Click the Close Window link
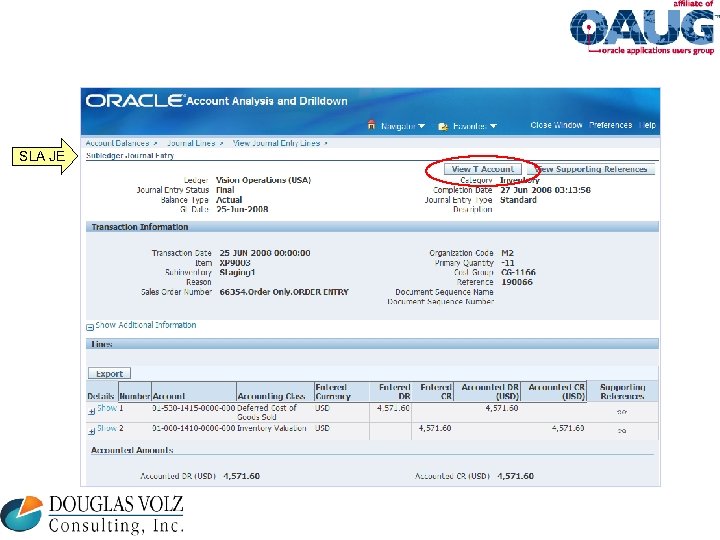Viewport: 720px width, 540px height. pyautogui.click(x=556, y=125)
